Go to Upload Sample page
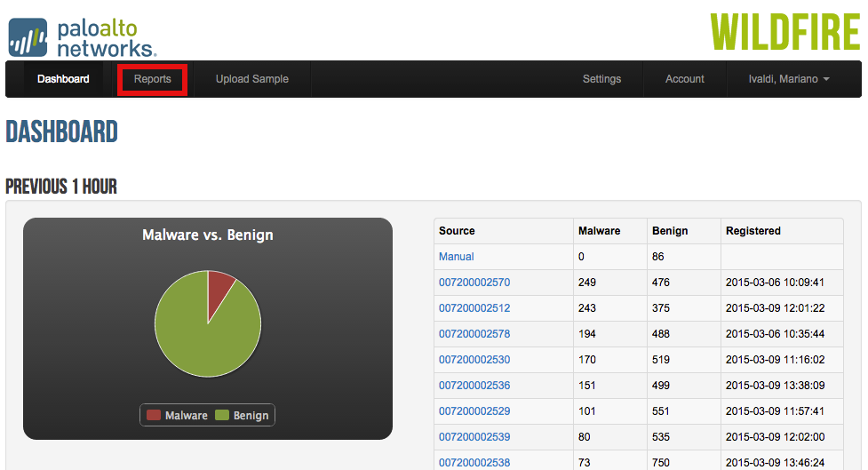This screenshot has height=470, width=868. pos(252,79)
